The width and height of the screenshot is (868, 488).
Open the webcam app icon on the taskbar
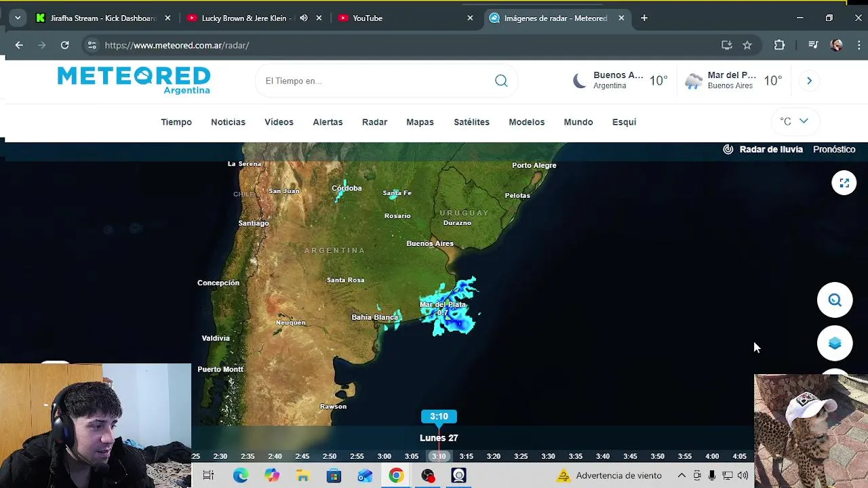point(459,476)
